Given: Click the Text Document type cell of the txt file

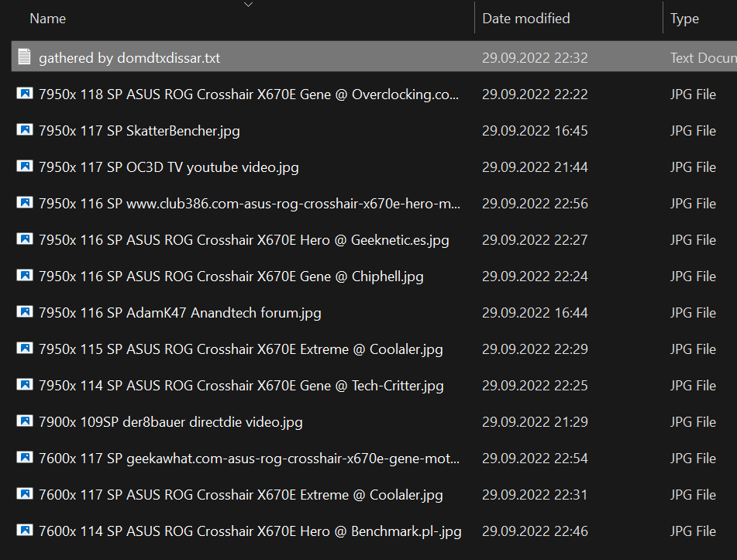Looking at the screenshot, I should click(703, 58).
